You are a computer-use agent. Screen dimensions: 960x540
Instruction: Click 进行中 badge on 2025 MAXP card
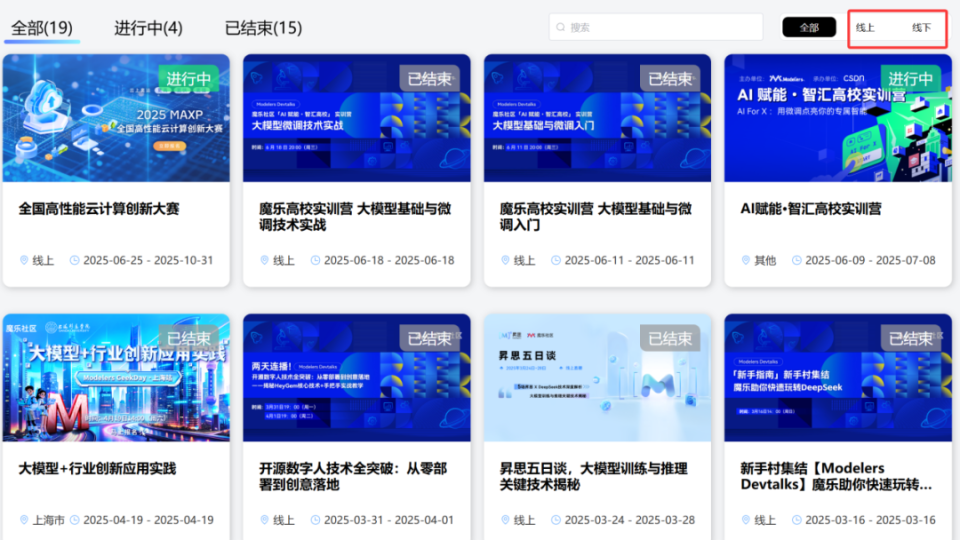(x=189, y=78)
